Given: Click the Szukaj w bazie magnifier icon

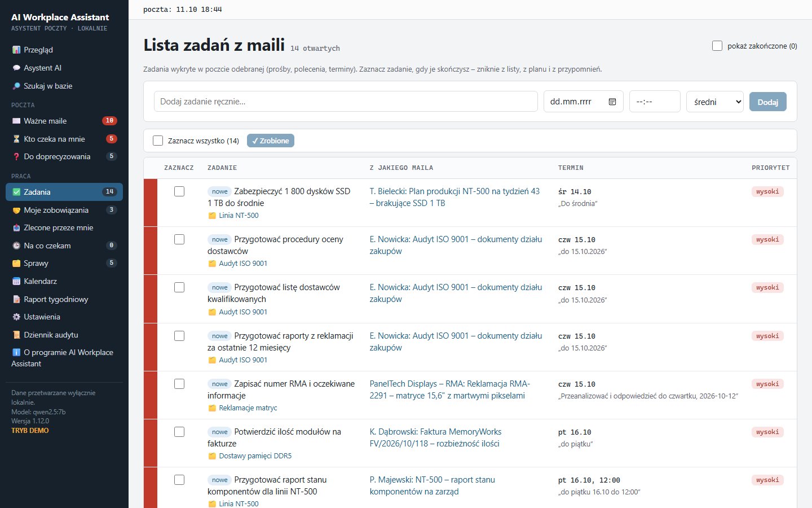Looking at the screenshot, I should pos(16,86).
